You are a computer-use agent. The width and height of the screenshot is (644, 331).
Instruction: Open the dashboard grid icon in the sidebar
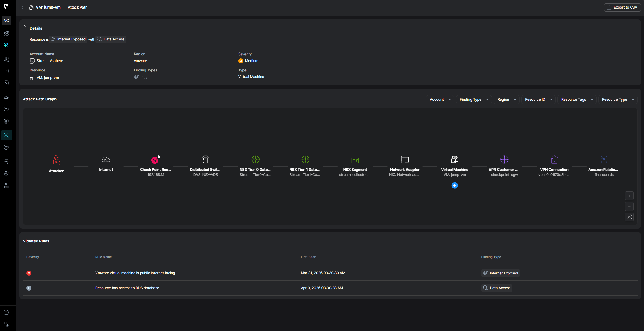(6, 33)
